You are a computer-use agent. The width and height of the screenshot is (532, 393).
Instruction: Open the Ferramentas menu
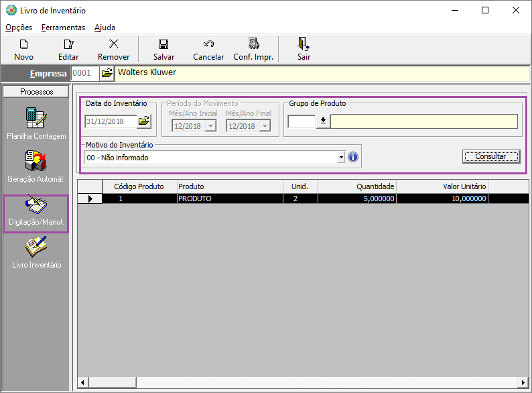click(63, 27)
